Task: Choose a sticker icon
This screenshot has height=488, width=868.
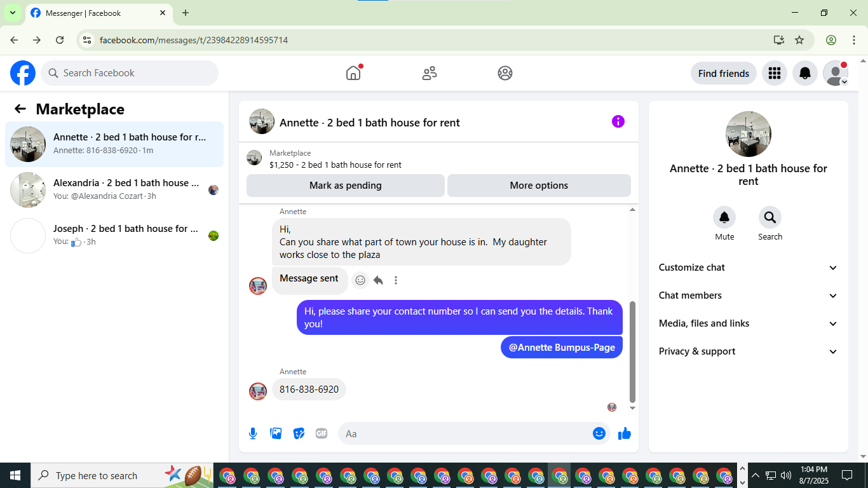Action: coord(299,433)
